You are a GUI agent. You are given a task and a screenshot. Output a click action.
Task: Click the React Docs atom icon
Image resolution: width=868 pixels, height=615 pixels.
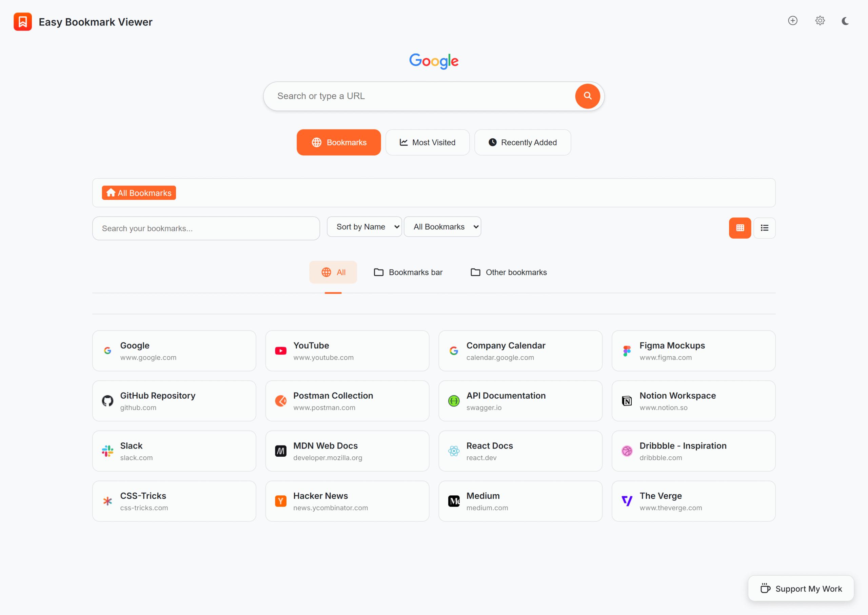(454, 451)
